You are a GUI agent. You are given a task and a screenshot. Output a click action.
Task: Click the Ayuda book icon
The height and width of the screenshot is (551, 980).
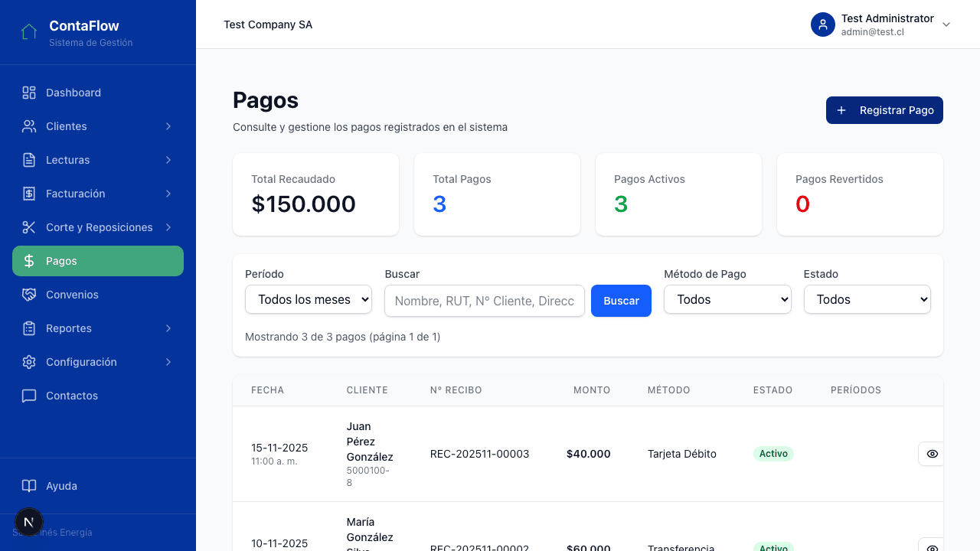[x=29, y=486]
